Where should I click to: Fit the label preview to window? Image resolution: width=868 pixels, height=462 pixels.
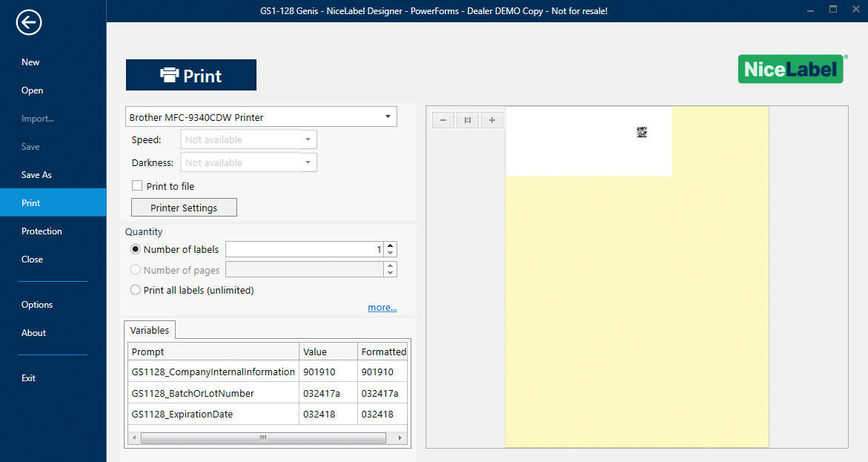point(468,120)
